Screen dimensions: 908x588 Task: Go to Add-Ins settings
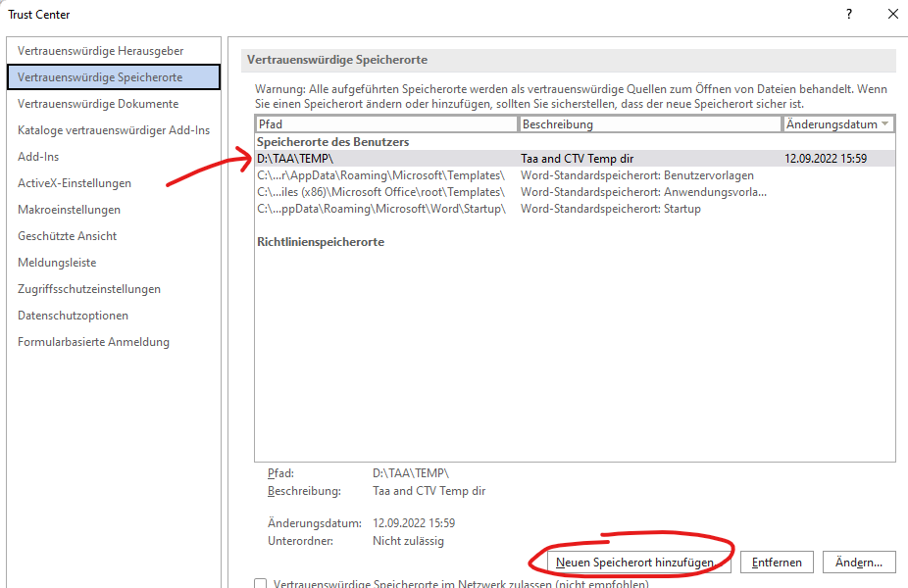coord(38,156)
